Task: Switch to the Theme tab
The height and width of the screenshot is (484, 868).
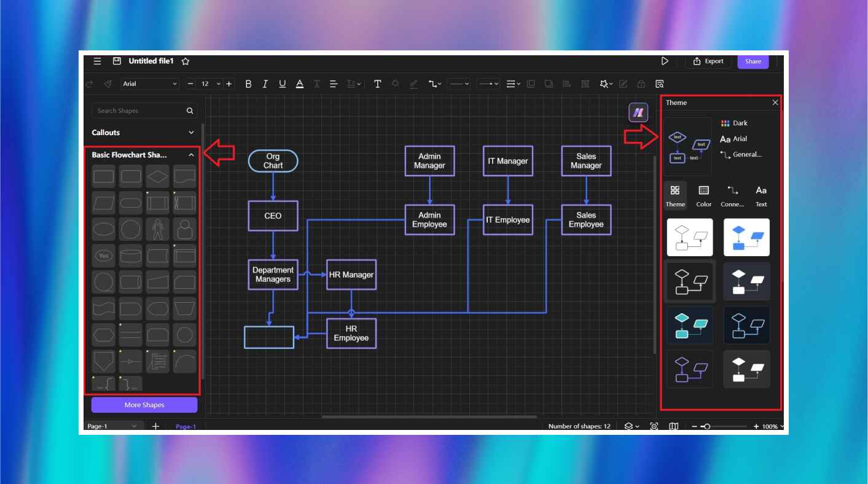Action: point(675,196)
